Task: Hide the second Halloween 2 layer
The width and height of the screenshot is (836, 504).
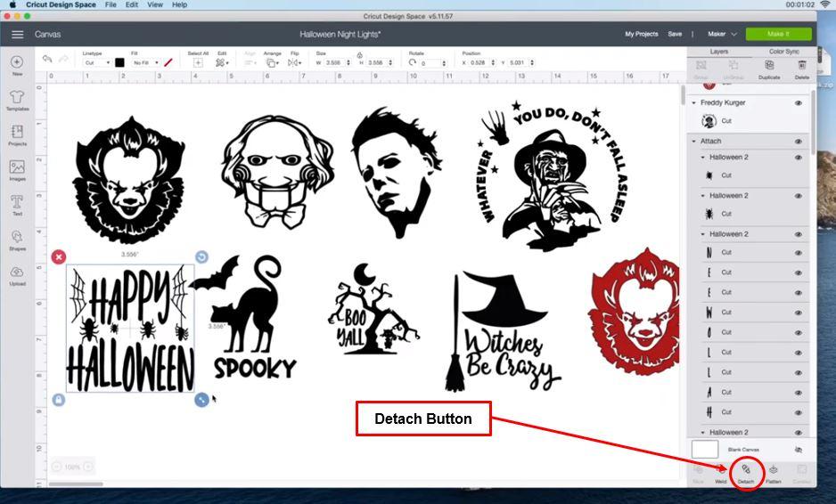Action: 799,196
